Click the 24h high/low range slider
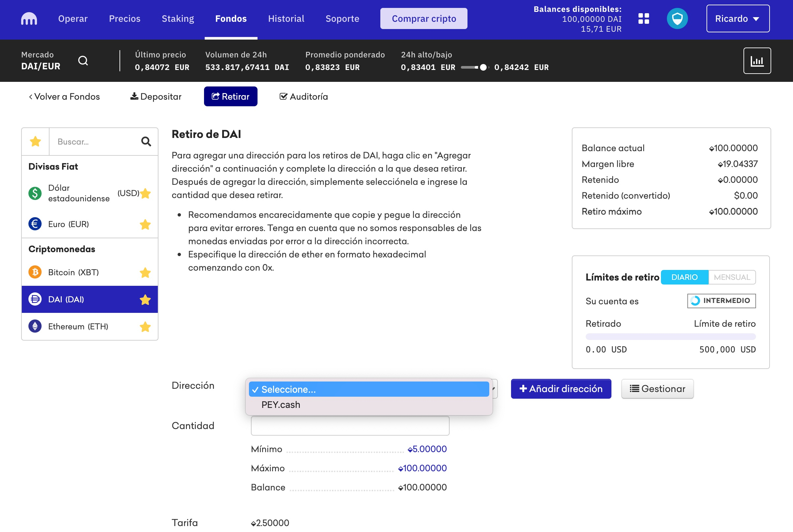The image size is (793, 532). (474, 67)
